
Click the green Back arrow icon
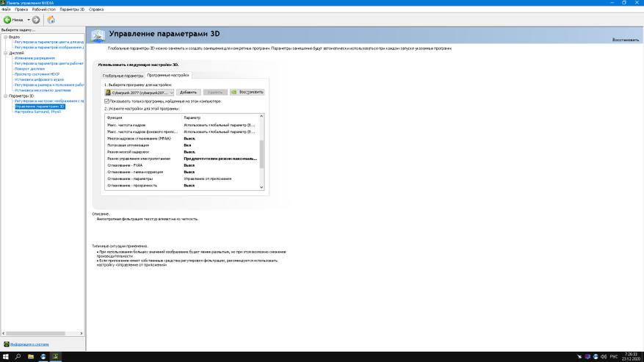(7, 20)
